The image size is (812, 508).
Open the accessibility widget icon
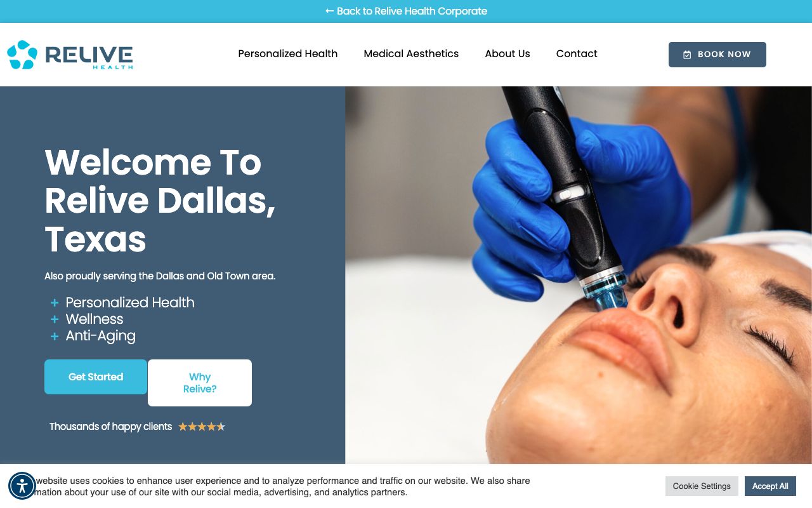pyautogui.click(x=22, y=486)
